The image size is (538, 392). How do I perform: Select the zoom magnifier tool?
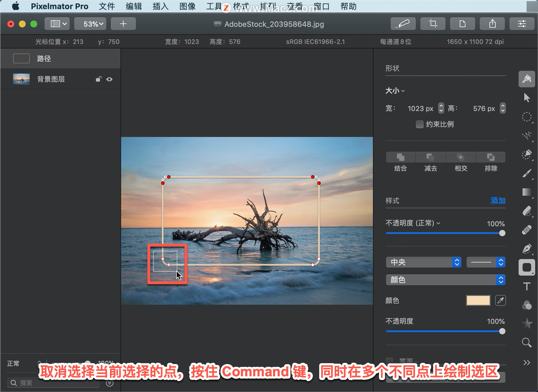pyautogui.click(x=527, y=342)
